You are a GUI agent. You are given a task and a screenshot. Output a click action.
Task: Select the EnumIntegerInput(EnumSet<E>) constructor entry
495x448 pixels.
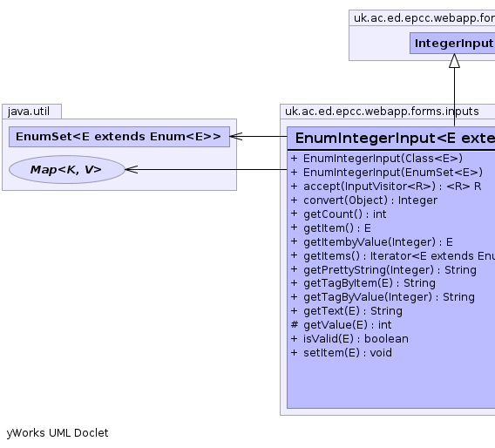click(387, 172)
